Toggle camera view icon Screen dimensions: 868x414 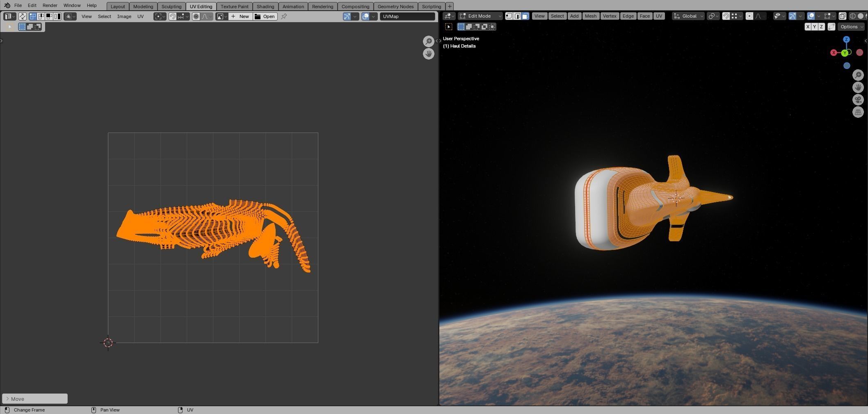[x=858, y=100]
